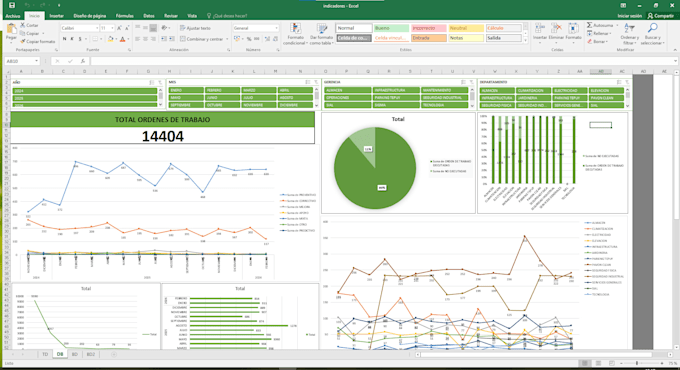Viewport: 680px width, 370px height.
Task: Apply the Notas yellow cell style
Action: 466,38
